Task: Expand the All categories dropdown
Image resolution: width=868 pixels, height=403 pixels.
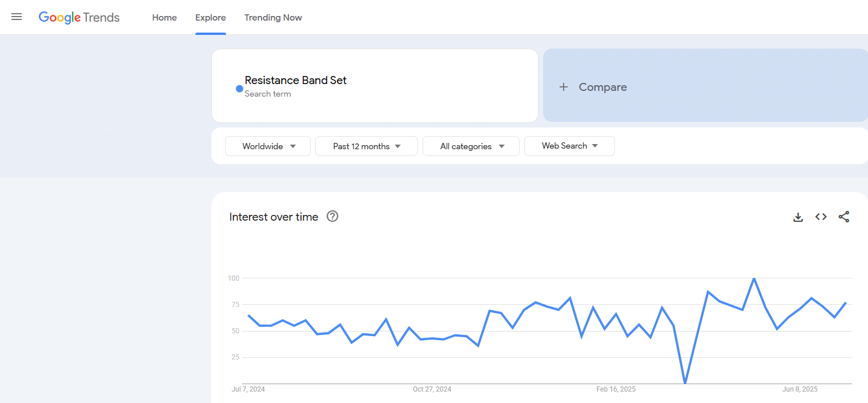Action: [471, 146]
